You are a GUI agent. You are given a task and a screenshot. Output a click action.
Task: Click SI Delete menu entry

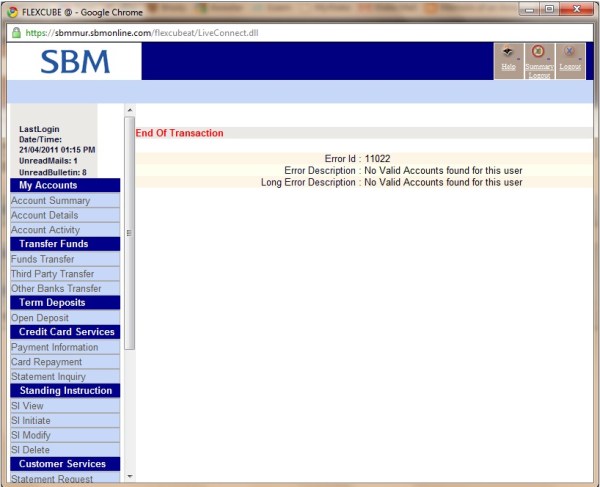[30, 450]
